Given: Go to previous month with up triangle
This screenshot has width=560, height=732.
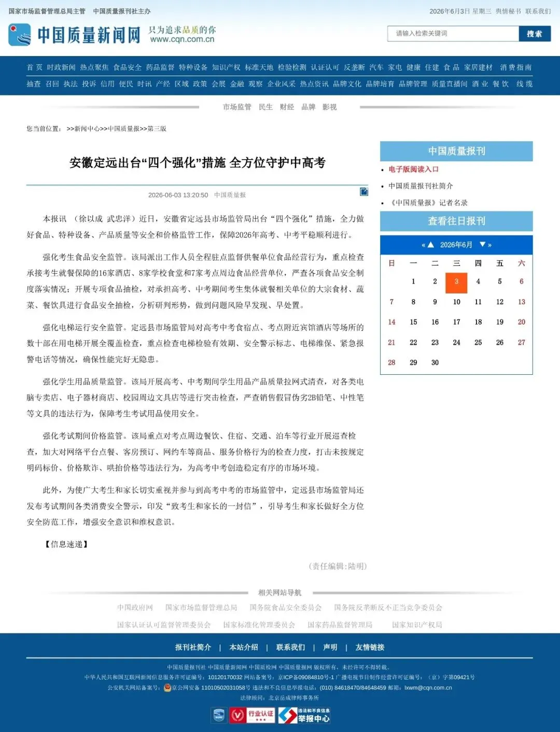Looking at the screenshot, I should (x=430, y=244).
